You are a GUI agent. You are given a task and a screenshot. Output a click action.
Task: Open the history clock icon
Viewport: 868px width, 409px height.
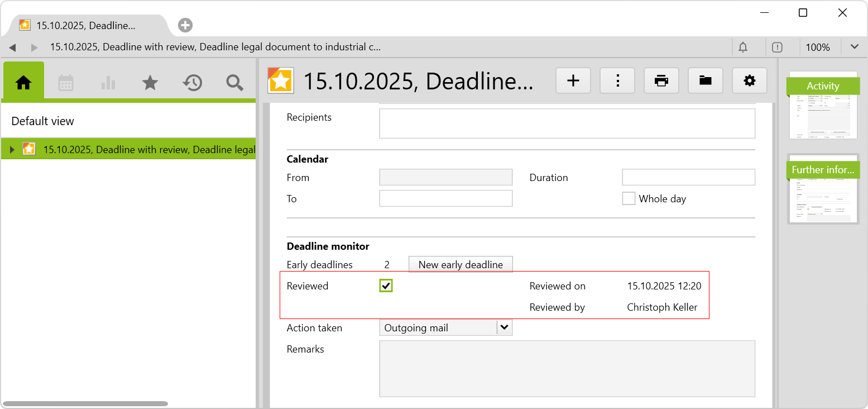pos(192,83)
